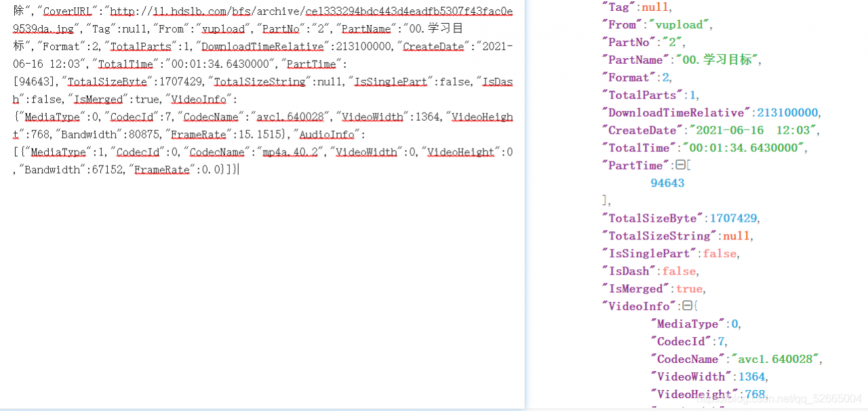Click the "VideoHeight" key in the formatted tree
Screen dimensions: 868x411
(694, 395)
